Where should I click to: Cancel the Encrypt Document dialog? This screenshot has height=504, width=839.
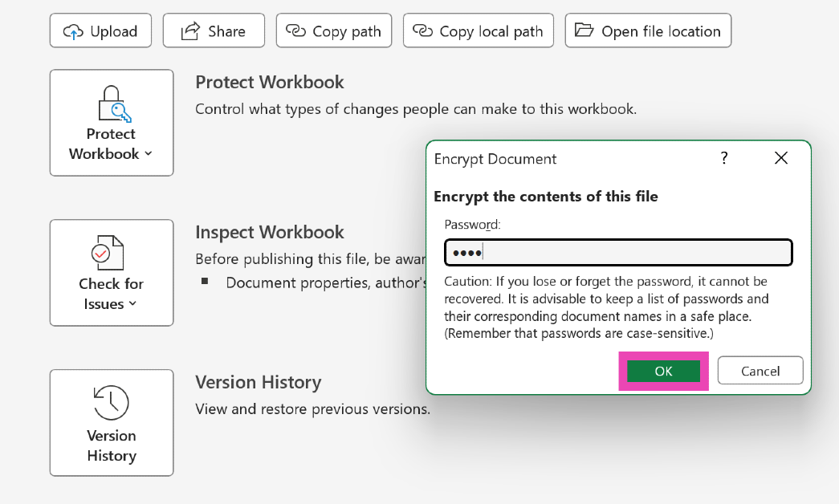click(760, 371)
